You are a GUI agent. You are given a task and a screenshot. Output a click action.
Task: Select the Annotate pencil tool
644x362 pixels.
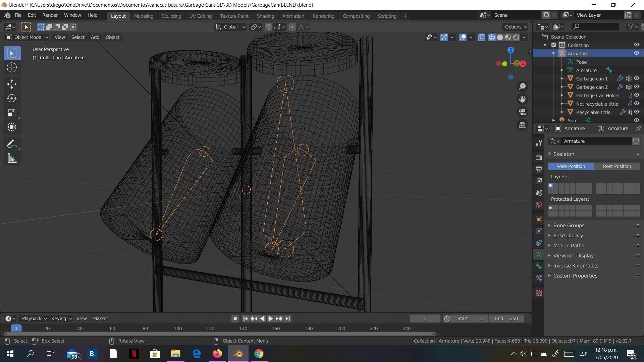[12, 144]
